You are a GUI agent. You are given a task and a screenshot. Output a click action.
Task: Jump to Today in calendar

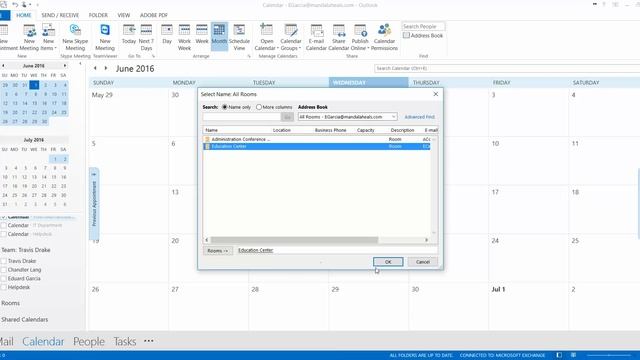click(x=129, y=35)
